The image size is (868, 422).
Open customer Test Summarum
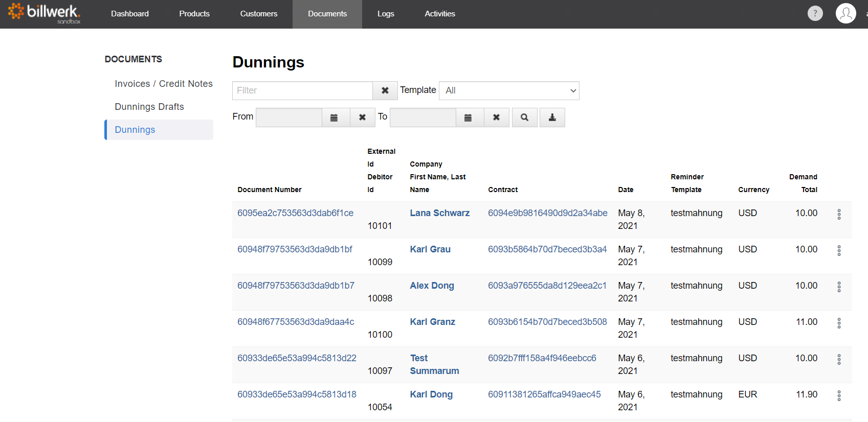coord(434,365)
